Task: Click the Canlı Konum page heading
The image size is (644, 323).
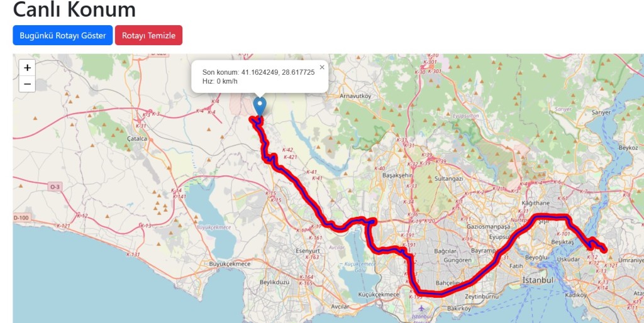Action: click(x=74, y=9)
